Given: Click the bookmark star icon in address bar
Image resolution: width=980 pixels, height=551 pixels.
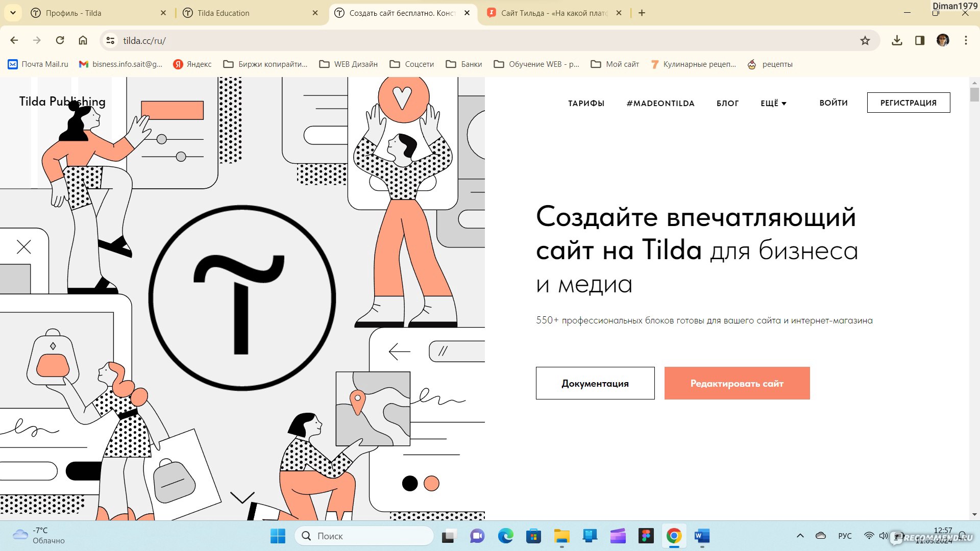Looking at the screenshot, I should click(868, 40).
